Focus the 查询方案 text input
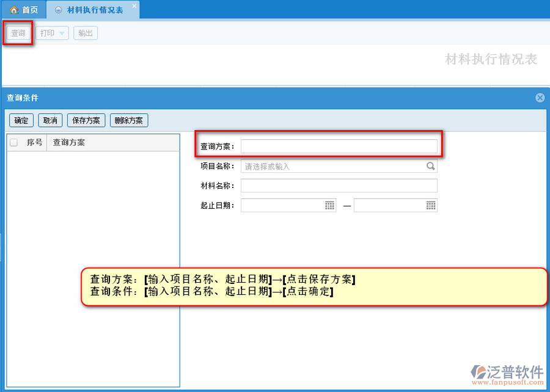 [x=339, y=147]
